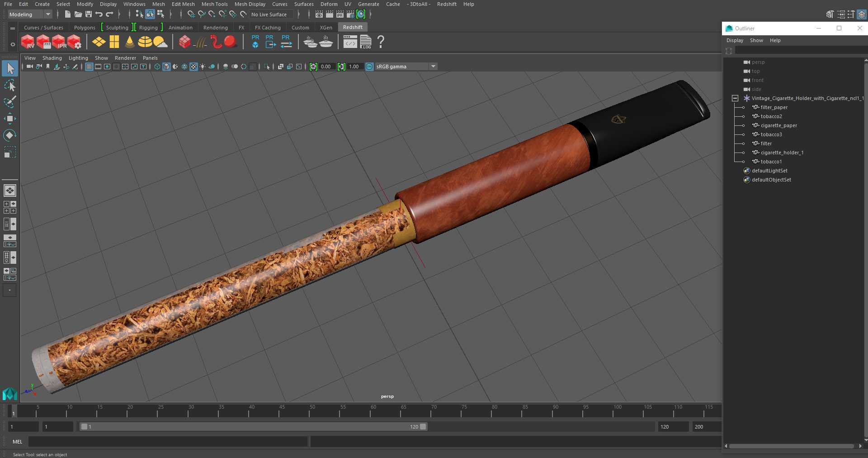Open the Redshift script code window icon

(350, 42)
